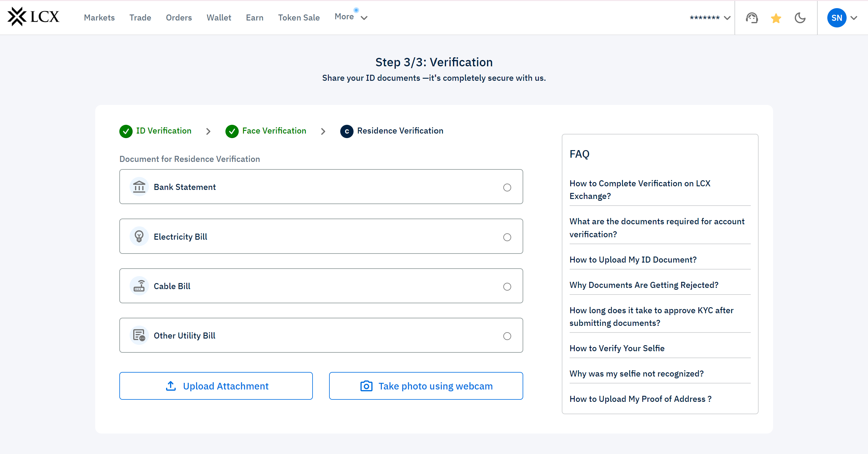Screen dimensions: 868x454
Task: Click the Other Utility Bill document icon
Action: pos(139,335)
